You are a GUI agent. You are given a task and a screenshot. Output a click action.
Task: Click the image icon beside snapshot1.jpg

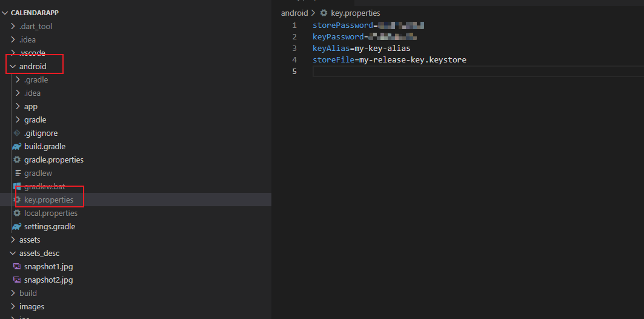17,267
